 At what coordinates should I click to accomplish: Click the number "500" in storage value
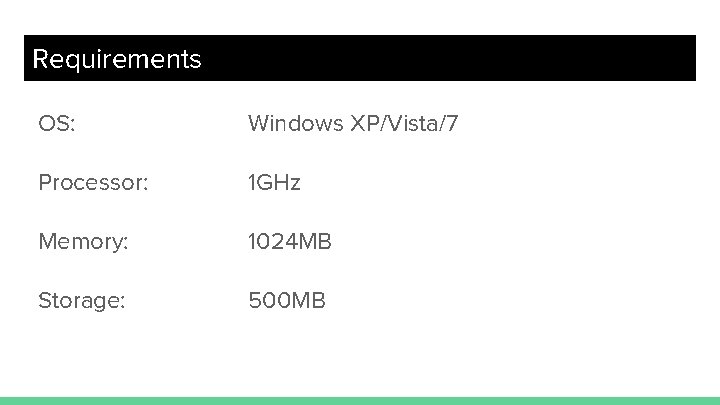coord(268,300)
